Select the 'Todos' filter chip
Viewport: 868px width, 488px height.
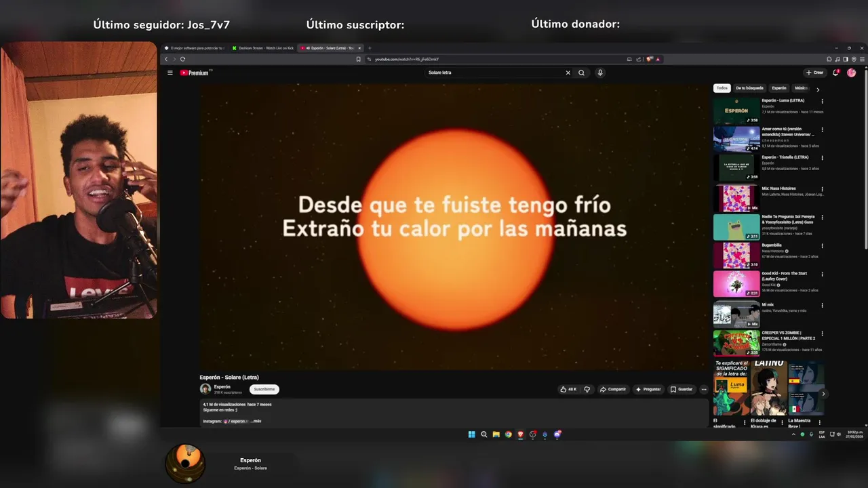coord(722,88)
